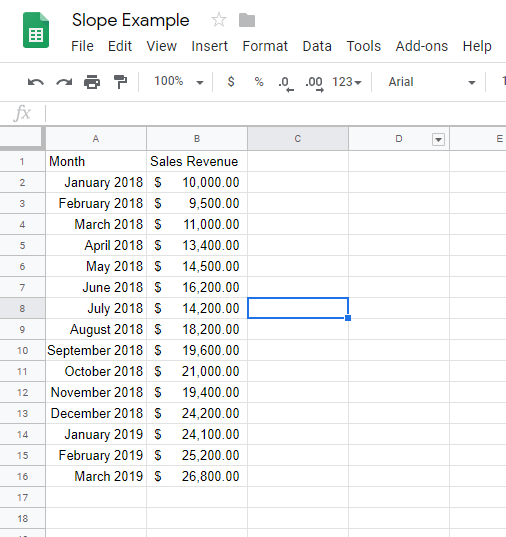This screenshot has width=506, height=537.
Task: Star the Slope Example document
Action: click(219, 20)
